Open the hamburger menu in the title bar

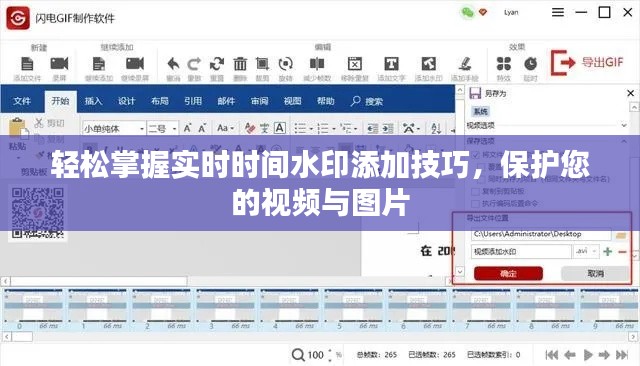click(558, 12)
